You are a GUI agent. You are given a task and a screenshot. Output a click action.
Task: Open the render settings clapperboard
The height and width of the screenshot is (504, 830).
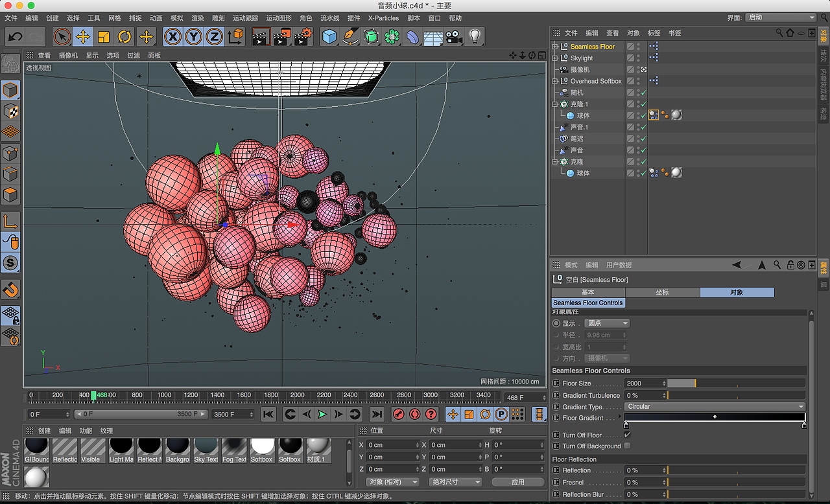click(x=303, y=37)
